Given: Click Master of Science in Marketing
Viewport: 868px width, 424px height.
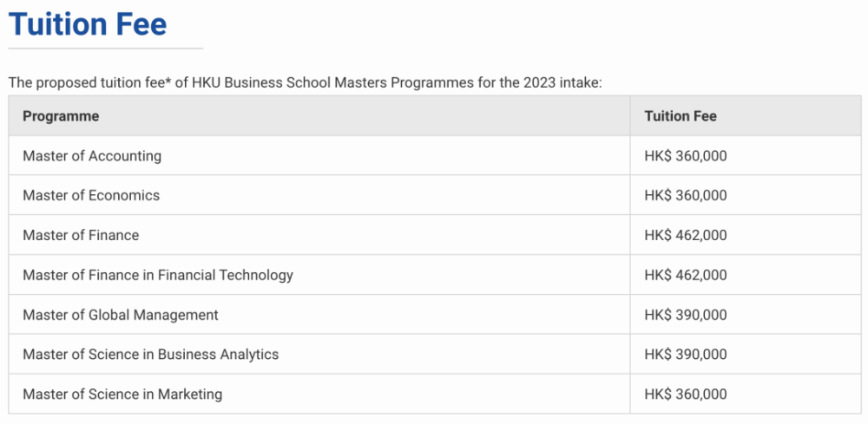Looking at the screenshot, I should point(122,395).
